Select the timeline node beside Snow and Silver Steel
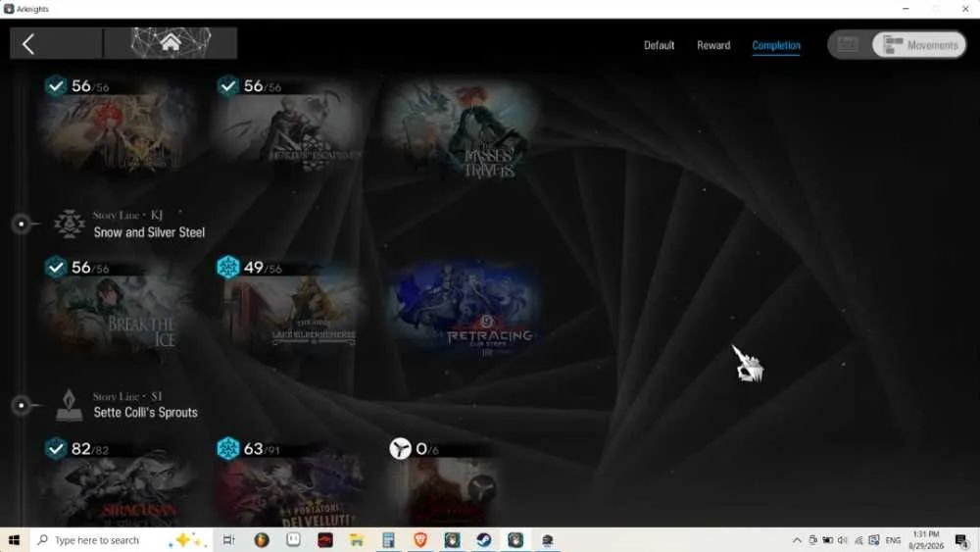The height and width of the screenshot is (552, 980). pos(22,224)
